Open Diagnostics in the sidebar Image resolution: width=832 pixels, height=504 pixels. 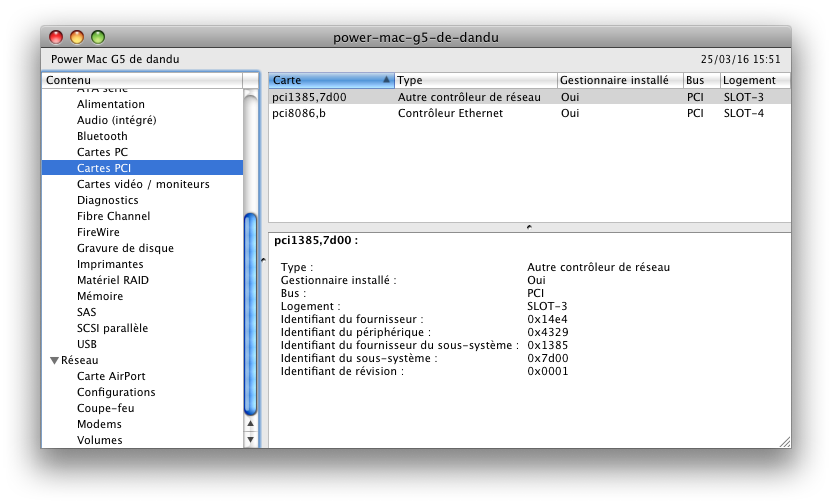point(108,200)
